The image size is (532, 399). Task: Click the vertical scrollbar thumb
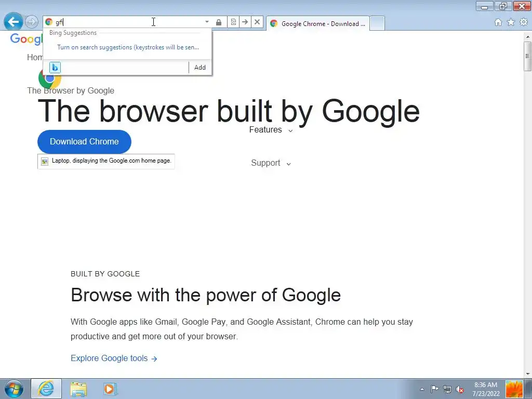pos(527,56)
